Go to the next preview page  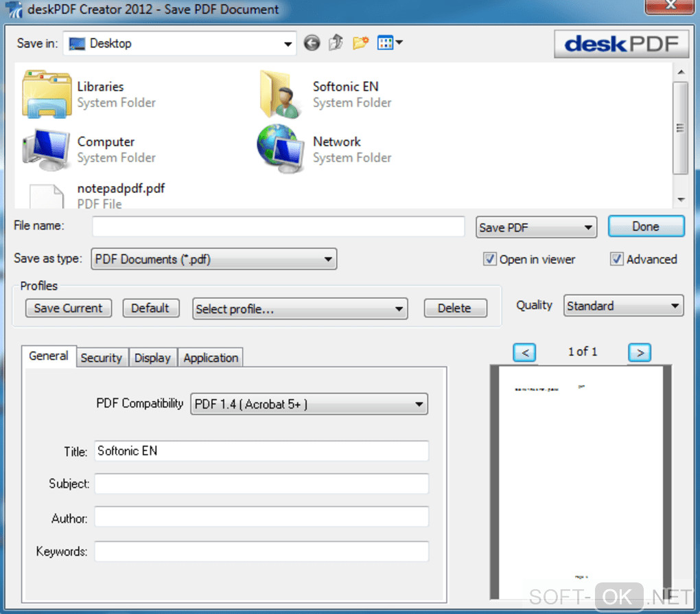coord(640,352)
